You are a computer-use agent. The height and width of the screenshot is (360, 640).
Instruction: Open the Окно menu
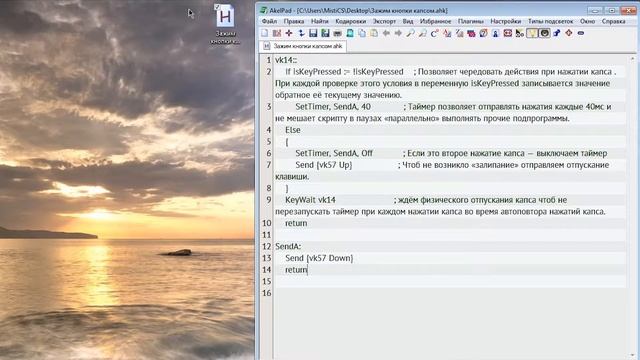click(587, 21)
